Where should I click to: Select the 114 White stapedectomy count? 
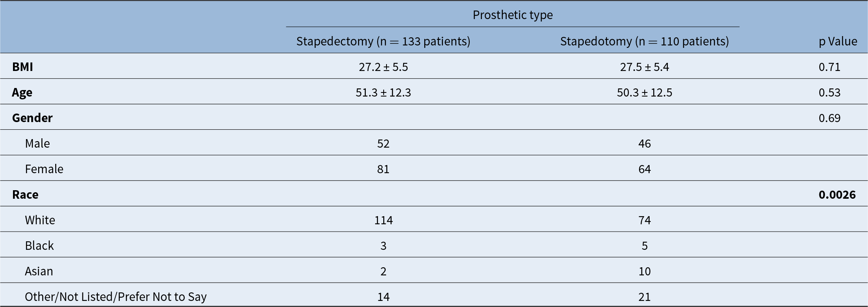coord(383,220)
